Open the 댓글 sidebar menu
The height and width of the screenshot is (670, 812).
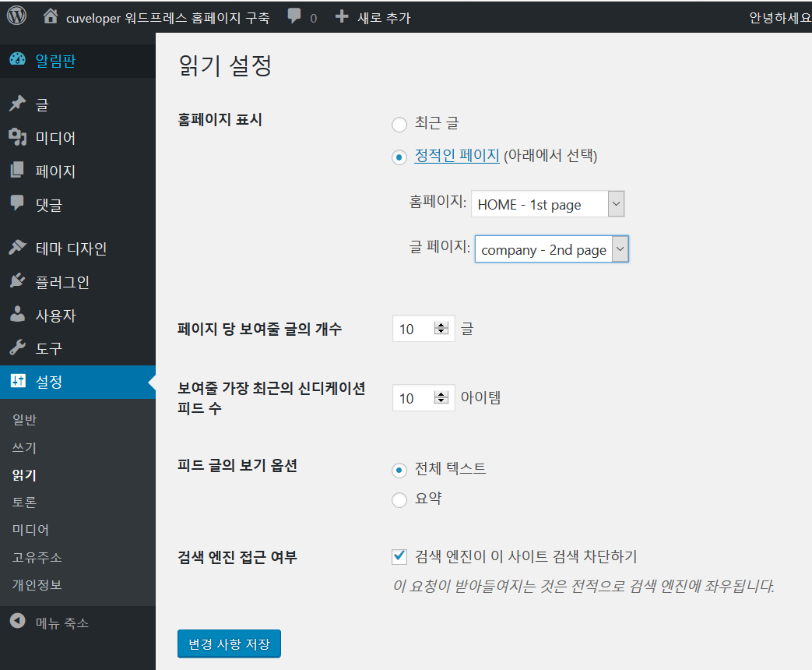78,204
